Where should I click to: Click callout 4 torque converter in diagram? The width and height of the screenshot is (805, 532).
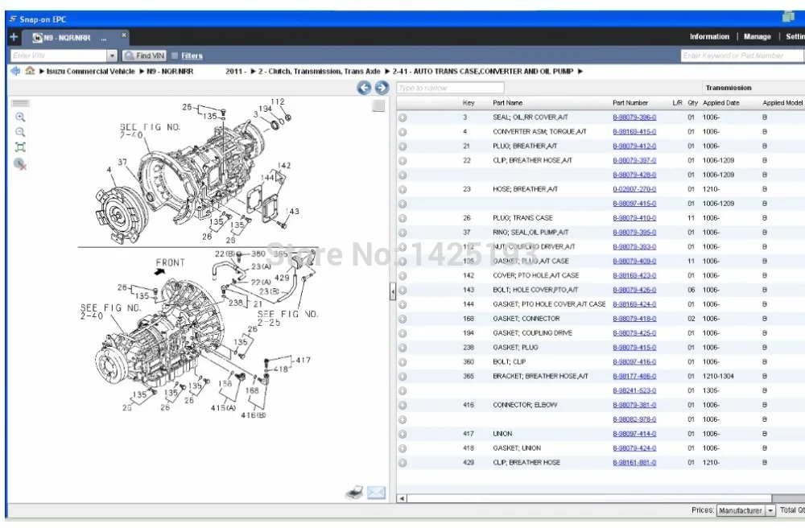point(109,170)
